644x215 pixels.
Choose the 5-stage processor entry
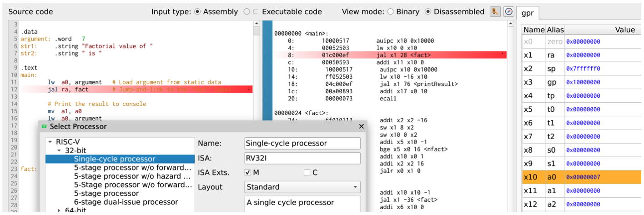[106, 193]
